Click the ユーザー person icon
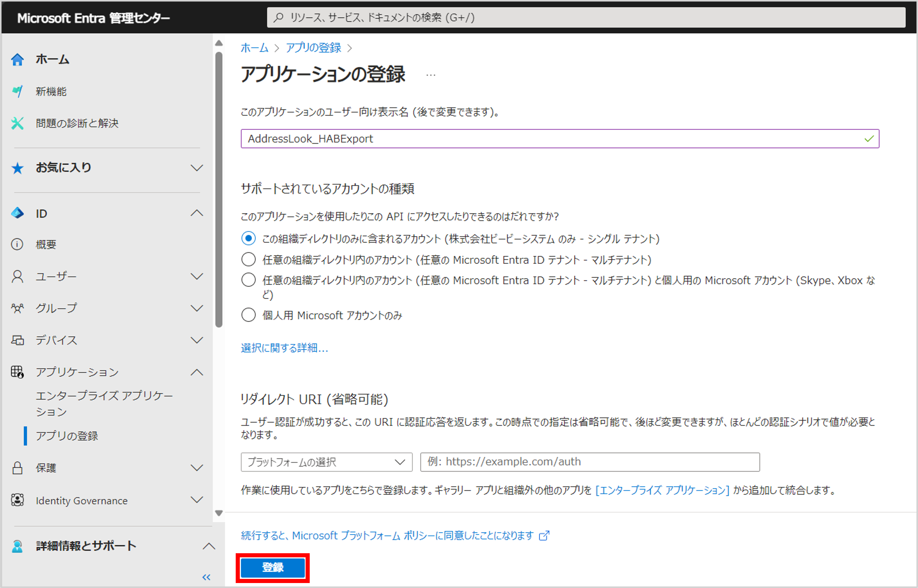This screenshot has height=588, width=918. pyautogui.click(x=18, y=276)
